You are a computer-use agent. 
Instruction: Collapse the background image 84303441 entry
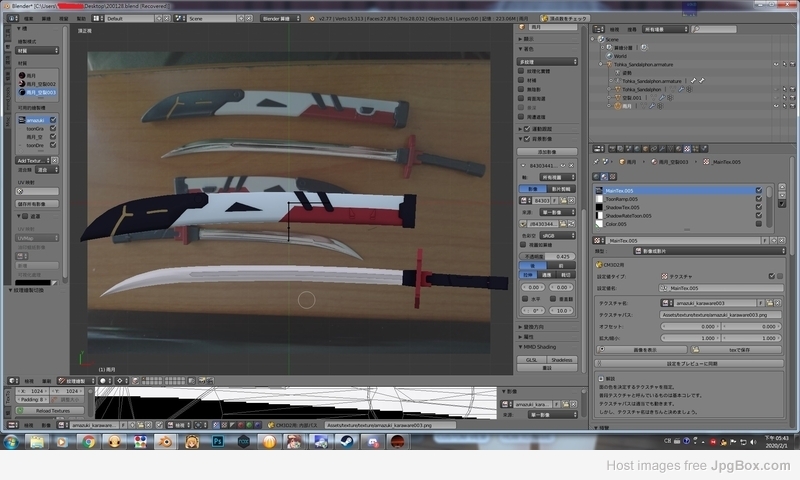tap(523, 165)
